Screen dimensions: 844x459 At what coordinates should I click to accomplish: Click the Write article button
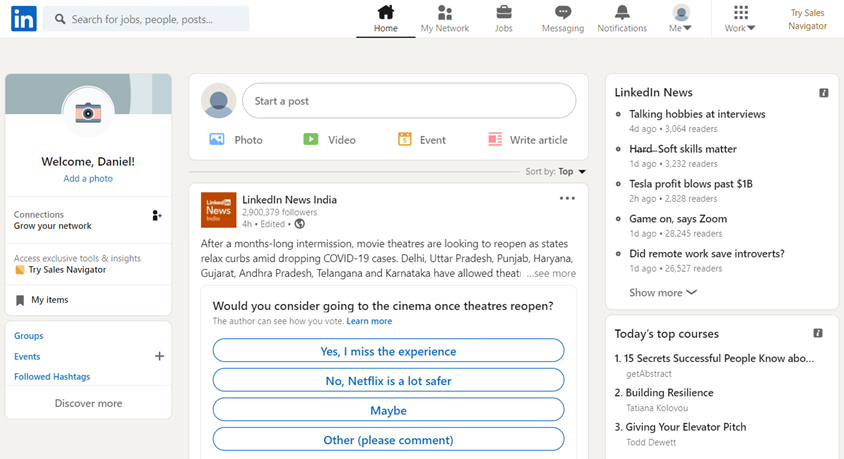pos(527,140)
